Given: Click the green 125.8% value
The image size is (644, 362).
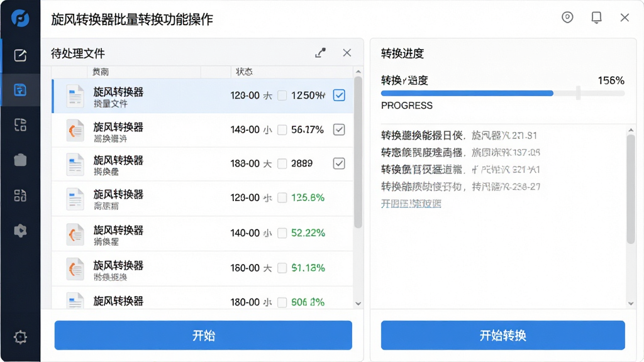Looking at the screenshot, I should 308,198.
